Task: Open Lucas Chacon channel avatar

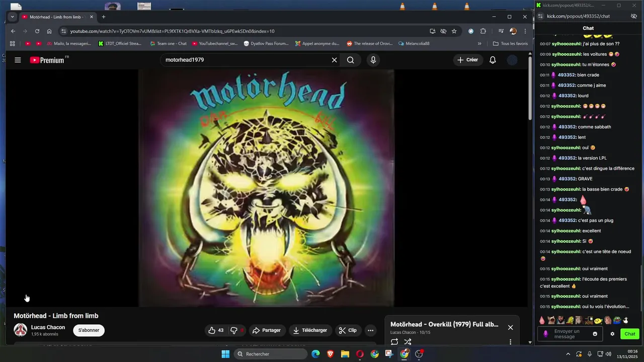Action: click(x=20, y=330)
